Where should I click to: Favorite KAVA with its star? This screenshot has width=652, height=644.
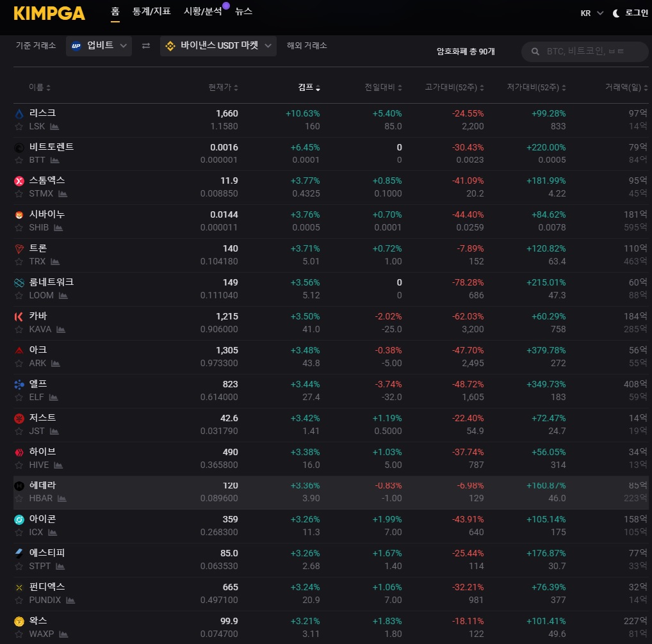click(19, 330)
